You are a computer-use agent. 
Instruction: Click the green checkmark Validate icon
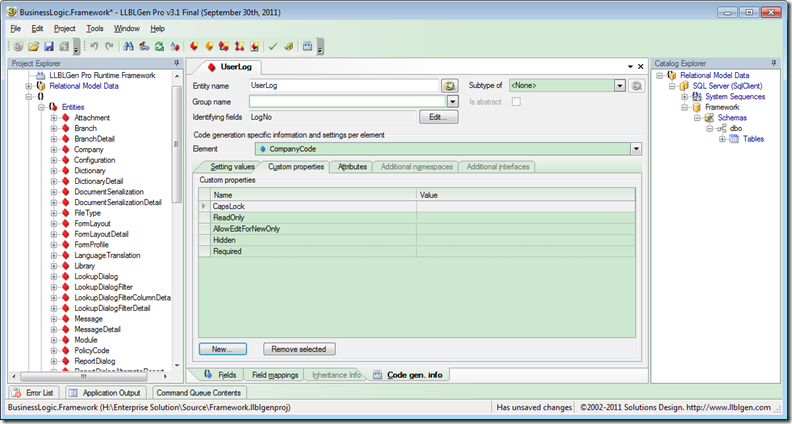click(x=273, y=46)
